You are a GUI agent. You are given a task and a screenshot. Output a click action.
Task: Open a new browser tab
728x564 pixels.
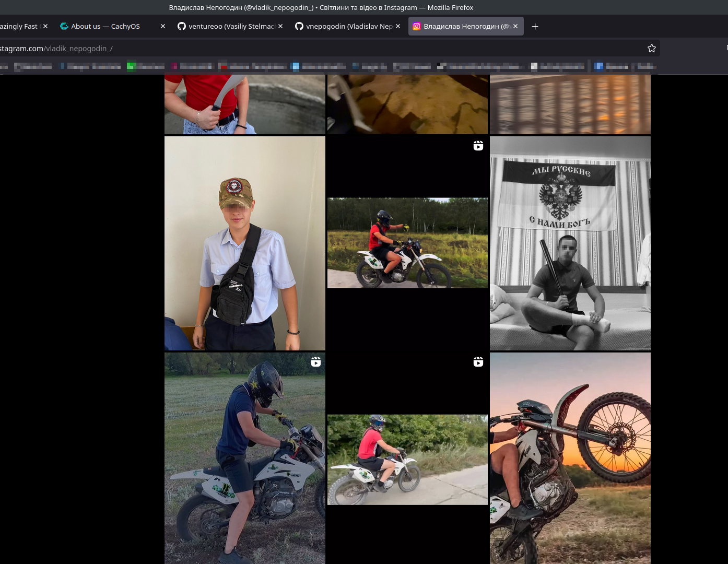tap(535, 27)
